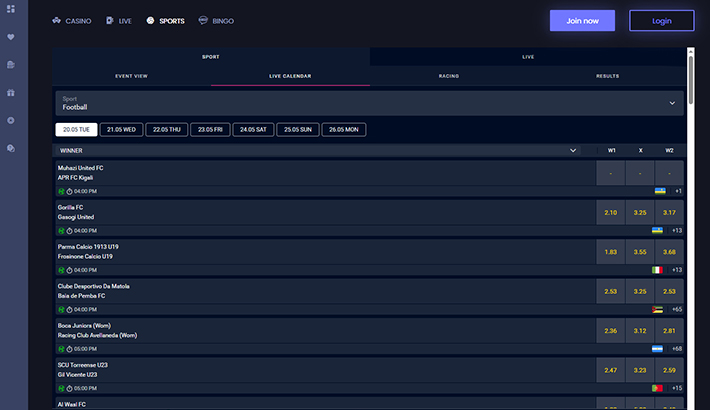
Task: Click the Join now button
Action: click(582, 21)
